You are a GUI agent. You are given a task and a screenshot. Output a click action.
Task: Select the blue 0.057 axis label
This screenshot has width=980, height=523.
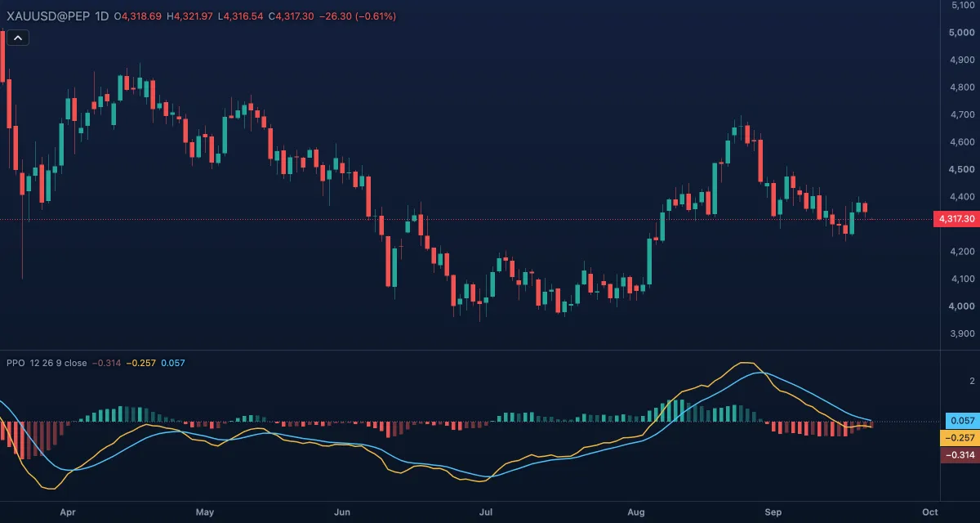962,421
